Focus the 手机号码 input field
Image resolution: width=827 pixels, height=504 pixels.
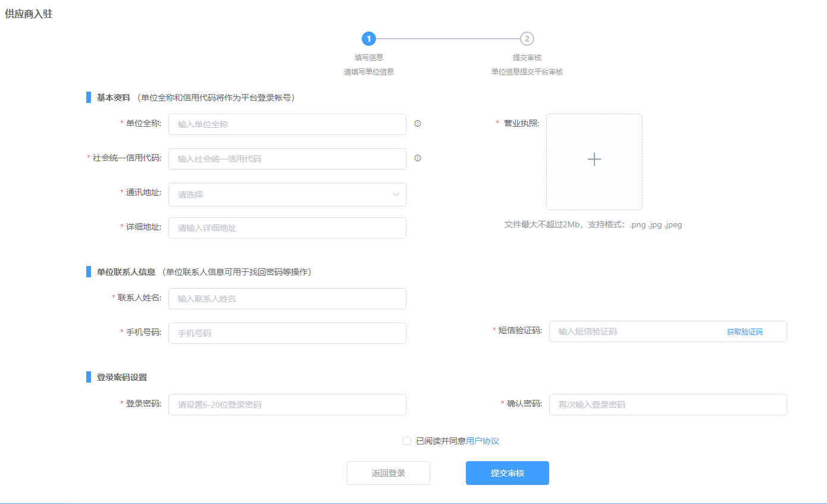(287, 333)
